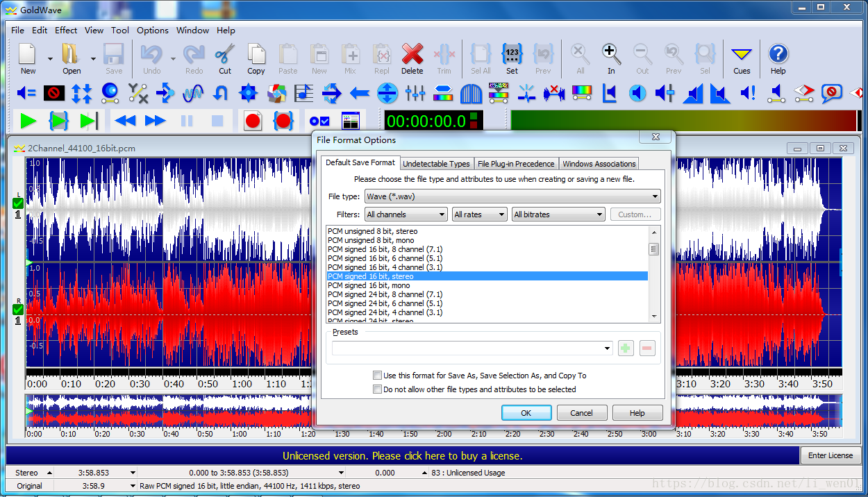Screen dimensions: 868x497
Task: Switch to the Undetectable Types tab
Action: (436, 164)
